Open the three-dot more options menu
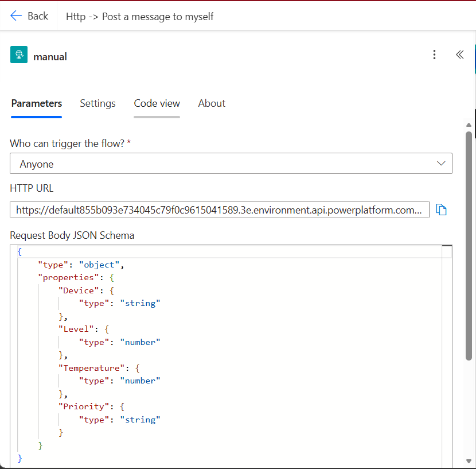 (x=434, y=55)
